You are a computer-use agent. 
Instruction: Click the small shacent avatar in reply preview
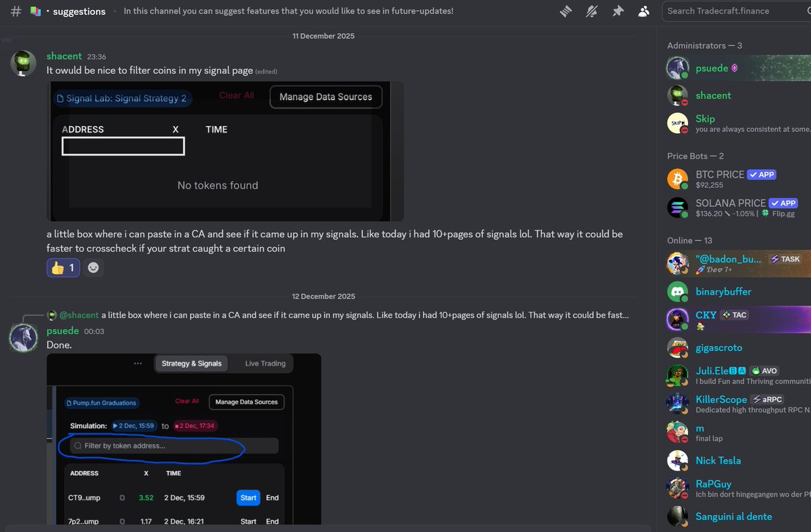[x=51, y=315]
